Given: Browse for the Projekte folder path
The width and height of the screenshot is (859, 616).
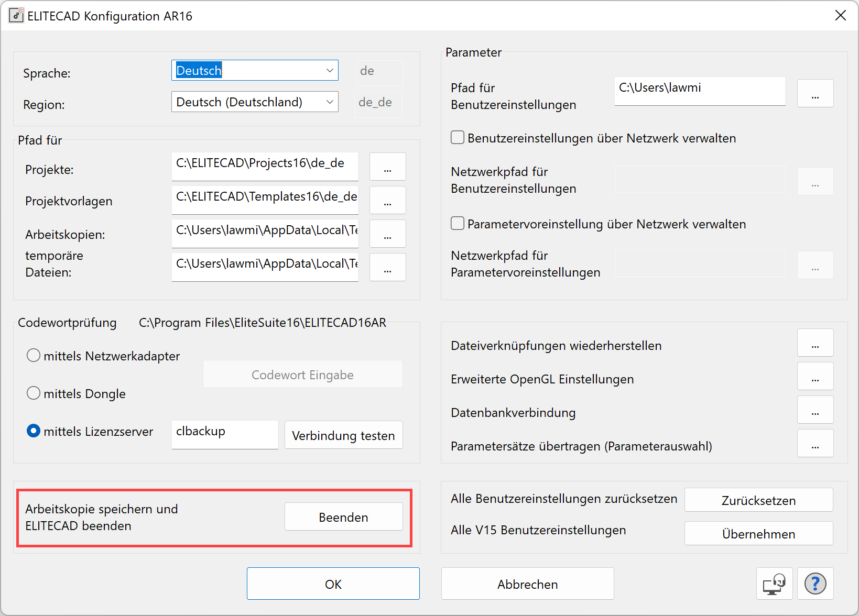Looking at the screenshot, I should click(x=387, y=167).
